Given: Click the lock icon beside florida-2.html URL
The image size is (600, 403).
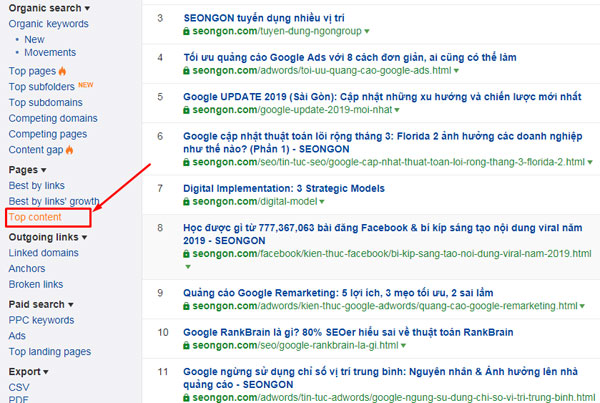Looking at the screenshot, I should (x=186, y=163).
